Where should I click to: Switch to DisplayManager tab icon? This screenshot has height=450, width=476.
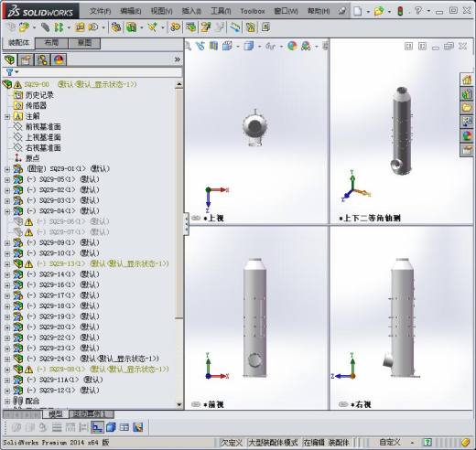click(59, 59)
